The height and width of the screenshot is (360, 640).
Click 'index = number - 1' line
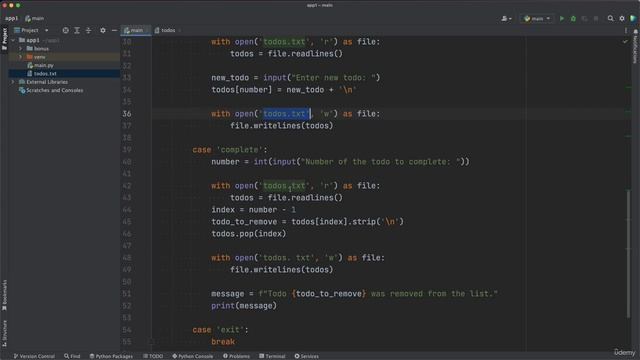(x=253, y=210)
